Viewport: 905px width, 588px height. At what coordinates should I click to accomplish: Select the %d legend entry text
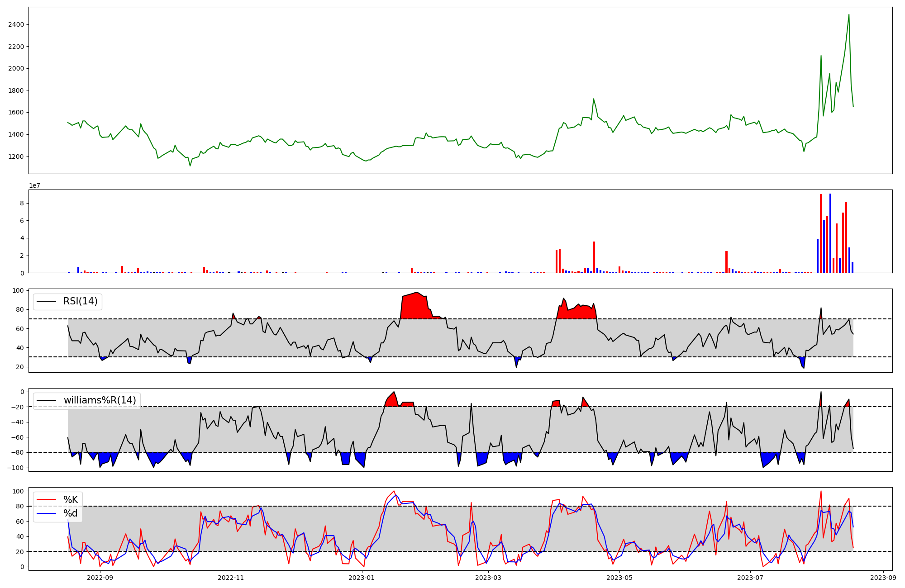pos(71,513)
